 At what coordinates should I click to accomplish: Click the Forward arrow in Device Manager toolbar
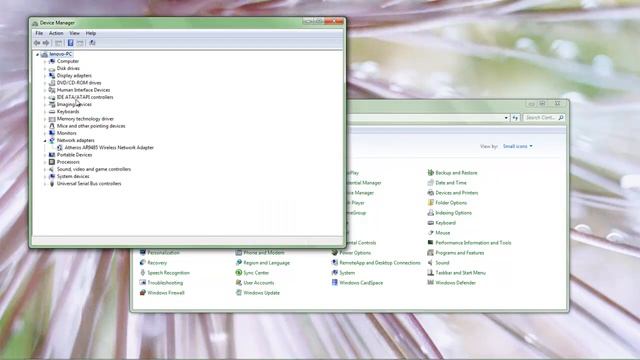pos(46,43)
